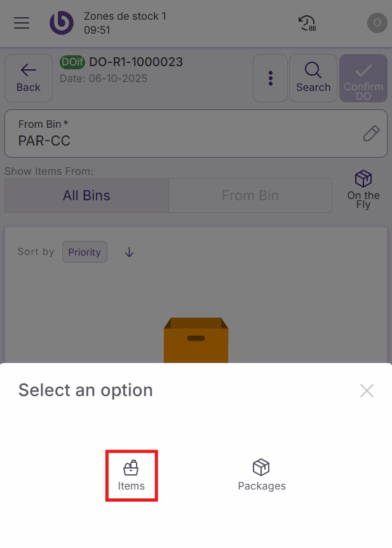Click the brown box illustration

(x=196, y=340)
